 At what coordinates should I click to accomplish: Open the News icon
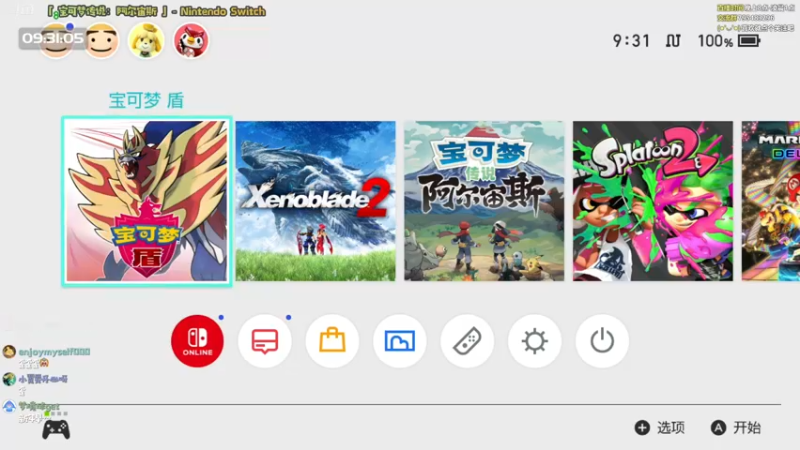(x=265, y=341)
